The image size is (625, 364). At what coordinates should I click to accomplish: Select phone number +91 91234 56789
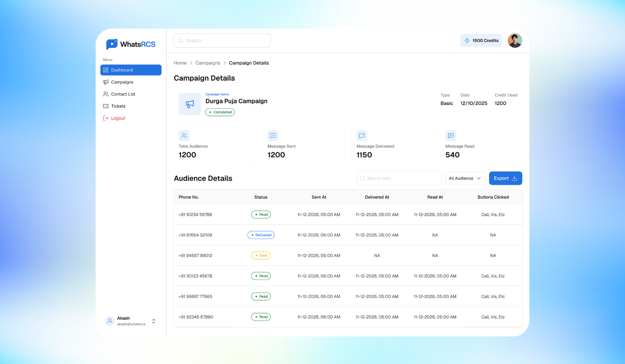point(195,214)
